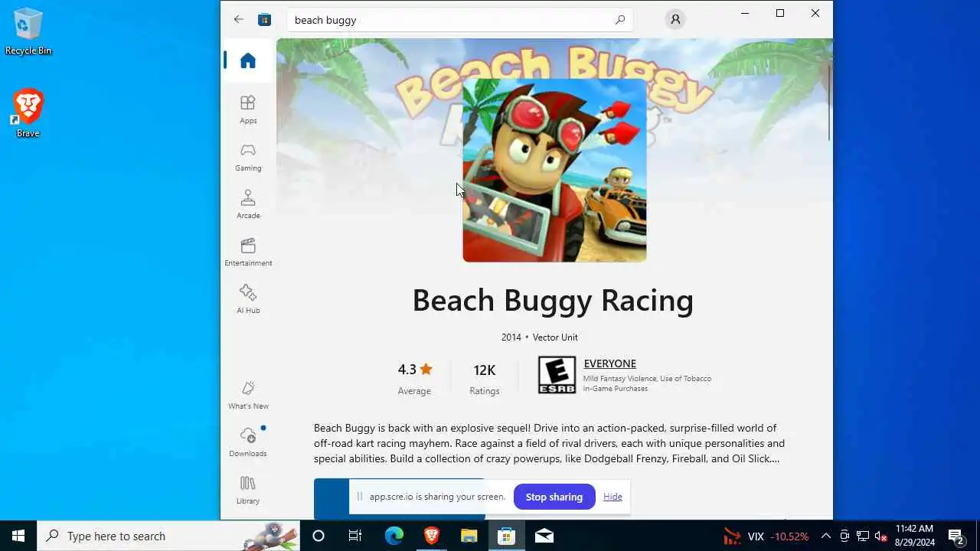Click the search box containing beach buggy
The height and width of the screenshot is (551, 980).
tap(459, 20)
